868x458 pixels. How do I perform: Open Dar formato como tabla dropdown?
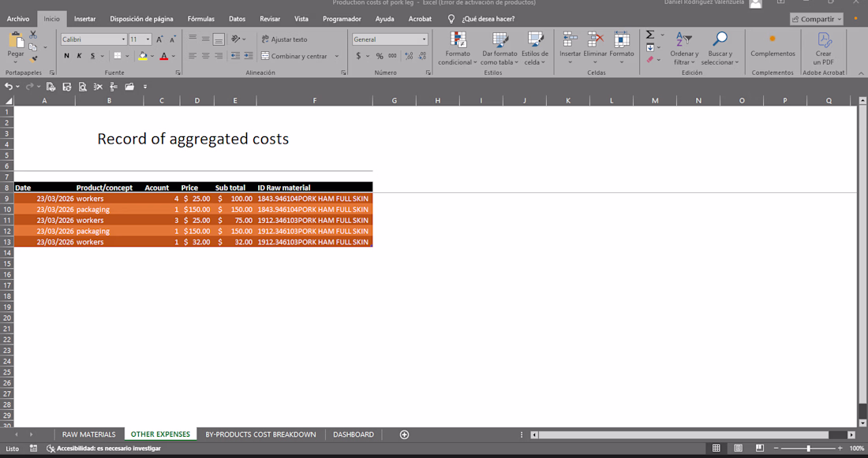tap(499, 48)
